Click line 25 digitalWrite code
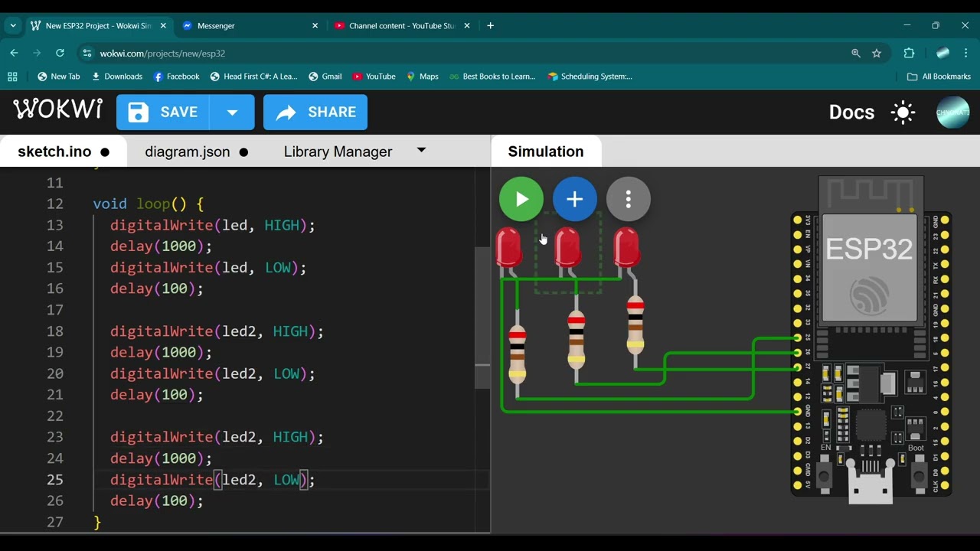 pos(212,480)
